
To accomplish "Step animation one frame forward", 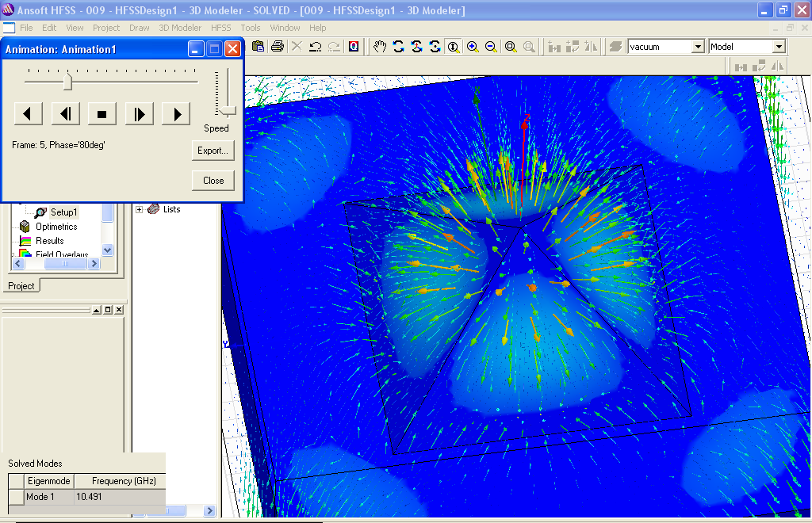I will (140, 114).
